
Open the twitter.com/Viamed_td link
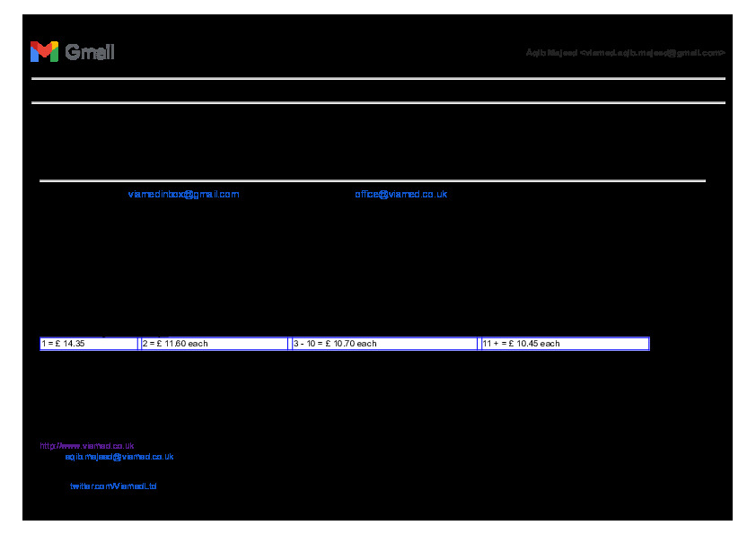(x=113, y=486)
